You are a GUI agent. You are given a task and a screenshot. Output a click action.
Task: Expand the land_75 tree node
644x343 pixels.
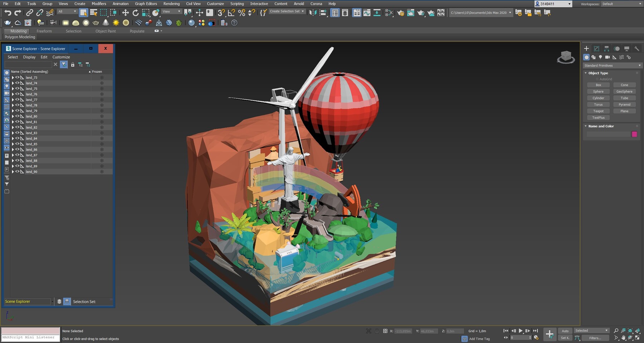(13, 89)
